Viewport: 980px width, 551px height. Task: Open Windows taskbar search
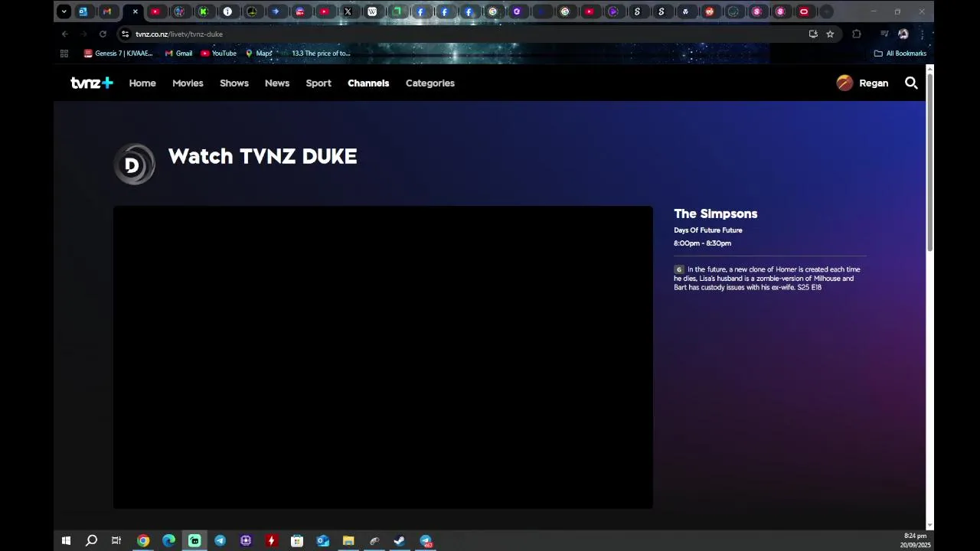tap(91, 540)
